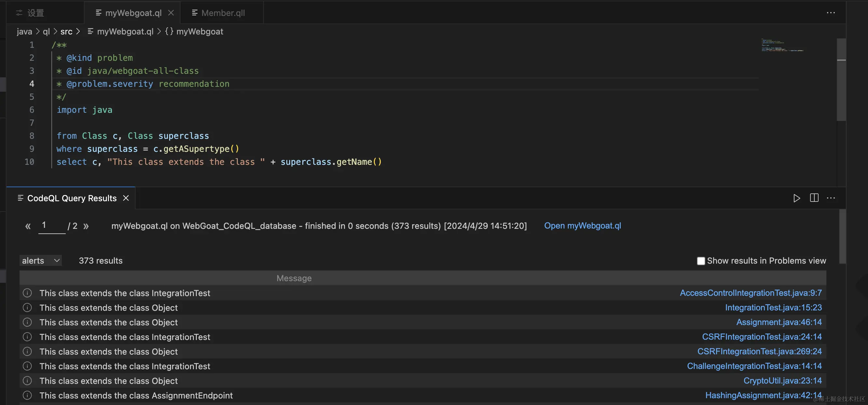
Task: Click the results panel vertical scrollbar
Action: tap(842, 236)
